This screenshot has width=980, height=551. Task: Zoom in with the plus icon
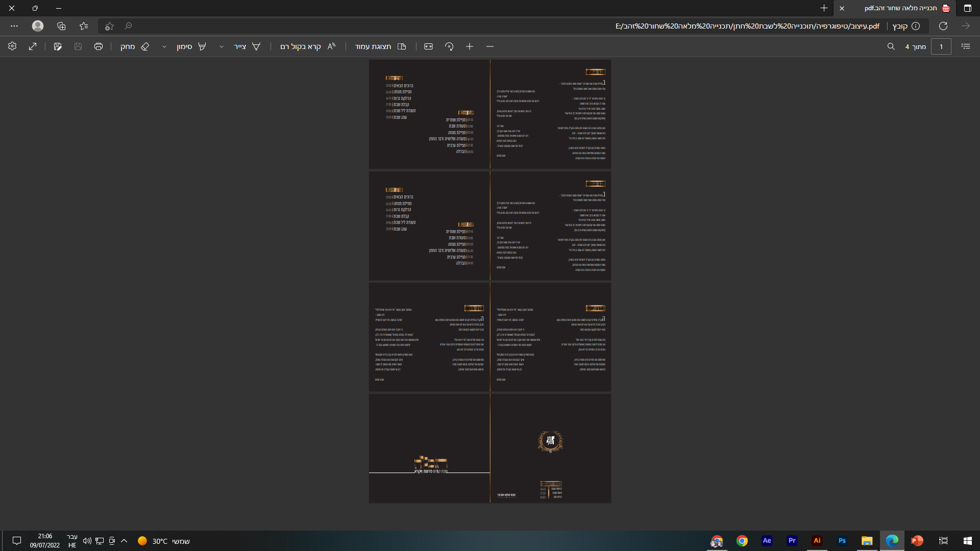click(x=470, y=46)
